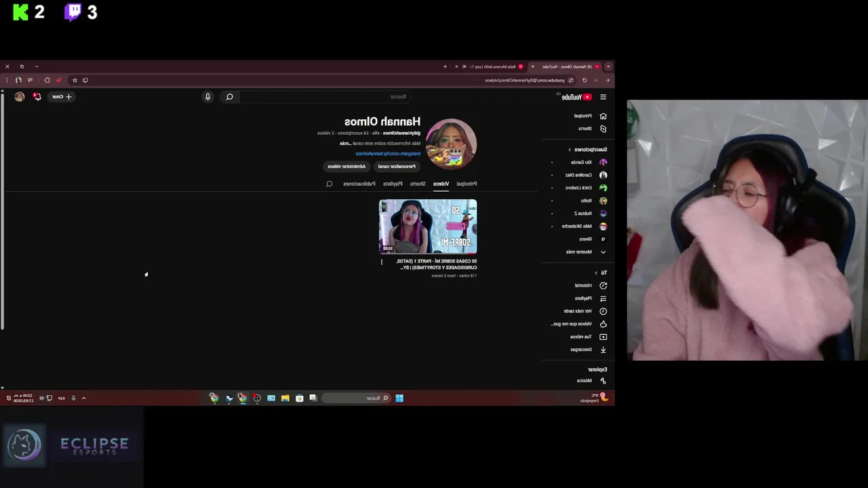The width and height of the screenshot is (868, 488).
Task: Open the Windows Start button
Action: (x=399, y=399)
